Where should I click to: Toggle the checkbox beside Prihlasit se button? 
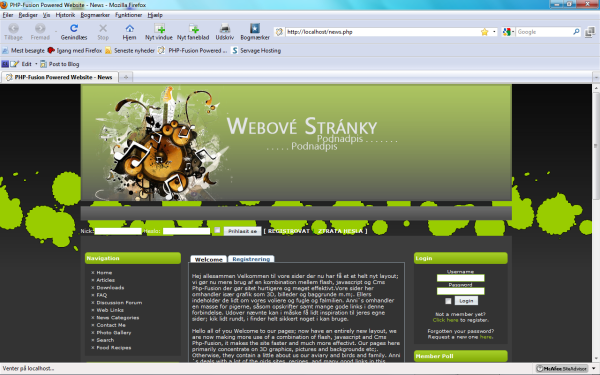pyautogui.click(x=217, y=230)
